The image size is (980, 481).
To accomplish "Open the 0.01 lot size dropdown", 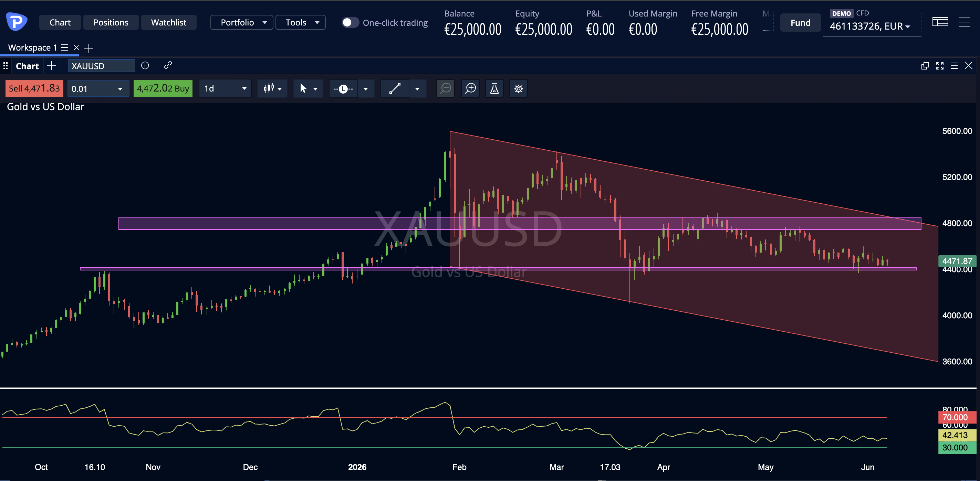I will 98,88.
